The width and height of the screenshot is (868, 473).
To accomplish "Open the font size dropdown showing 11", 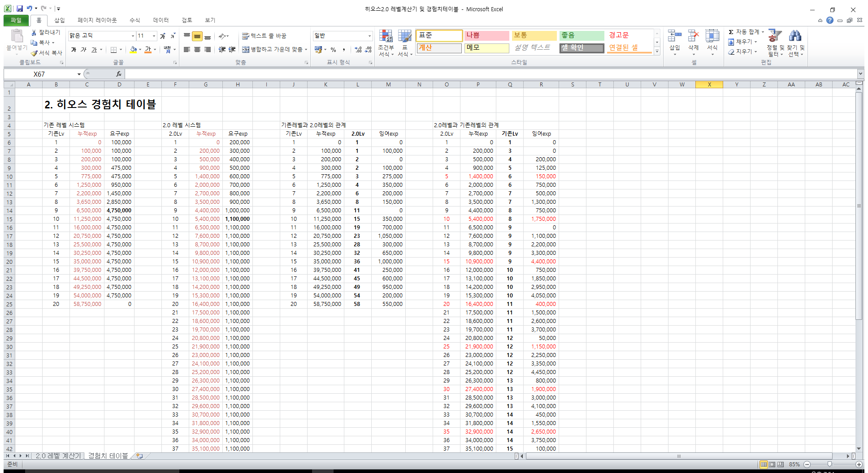I will coord(154,36).
